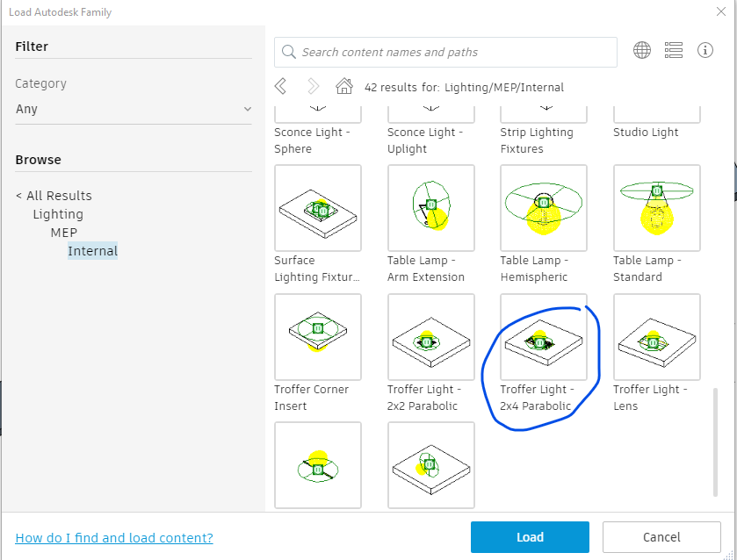Select Troffer Light - 2x2 Parabolic thumbnail
Viewport: 737px width, 560px height.
click(431, 337)
